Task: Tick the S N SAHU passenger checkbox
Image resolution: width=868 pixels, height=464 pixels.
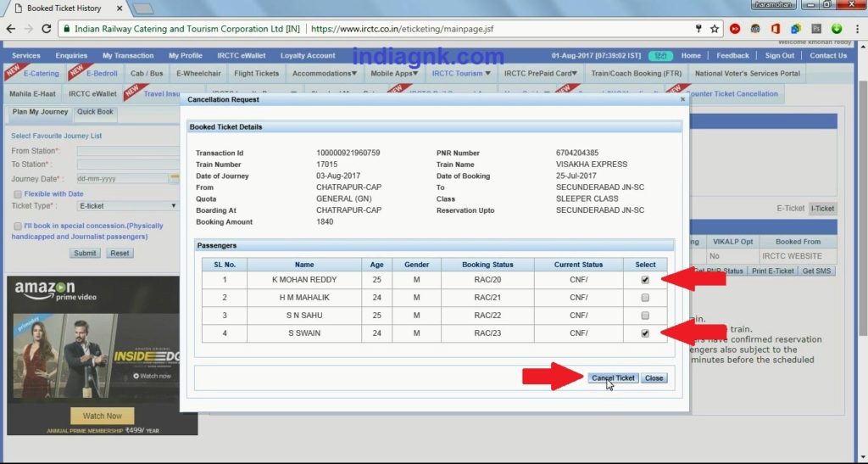Action: point(645,316)
